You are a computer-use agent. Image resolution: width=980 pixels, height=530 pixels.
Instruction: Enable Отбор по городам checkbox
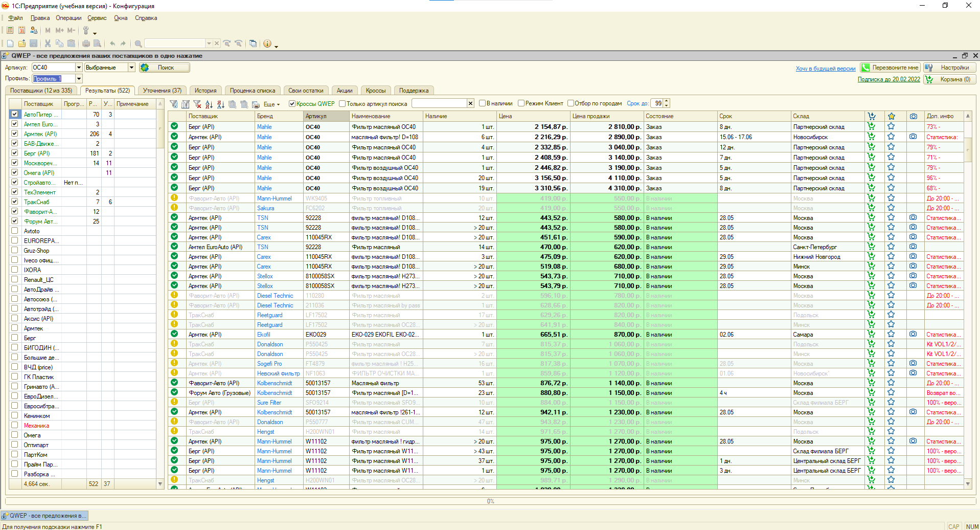click(x=571, y=103)
